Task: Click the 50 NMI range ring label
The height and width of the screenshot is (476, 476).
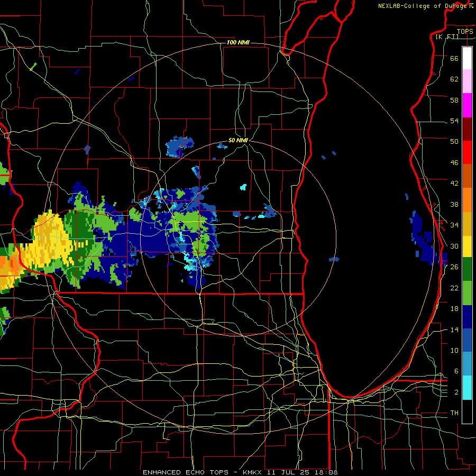Action: click(238, 140)
